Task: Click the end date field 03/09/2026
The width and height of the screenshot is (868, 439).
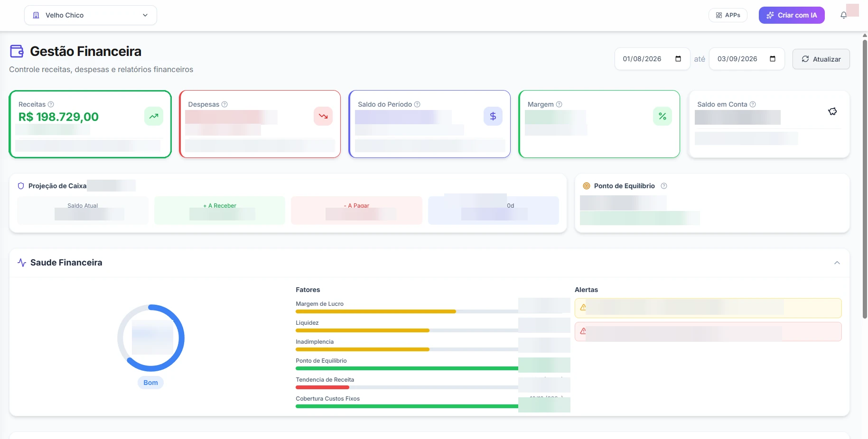Action: [x=747, y=59]
